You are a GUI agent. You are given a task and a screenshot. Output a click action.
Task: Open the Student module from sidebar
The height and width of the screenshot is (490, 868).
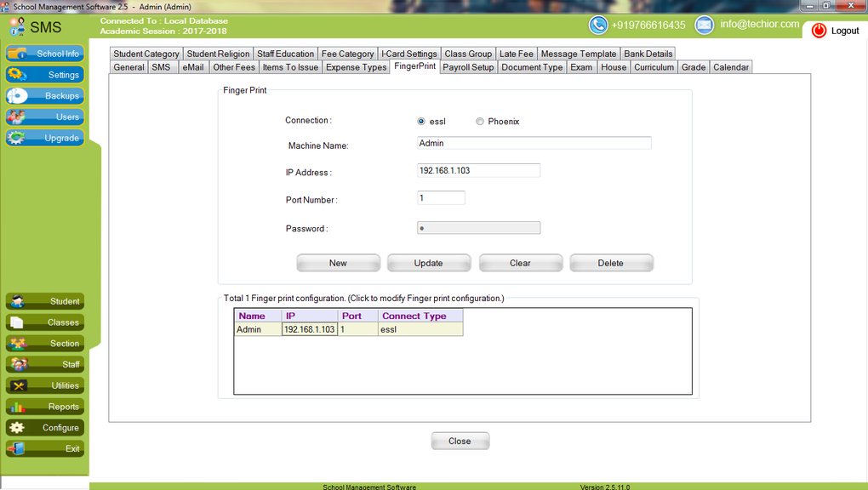44,300
